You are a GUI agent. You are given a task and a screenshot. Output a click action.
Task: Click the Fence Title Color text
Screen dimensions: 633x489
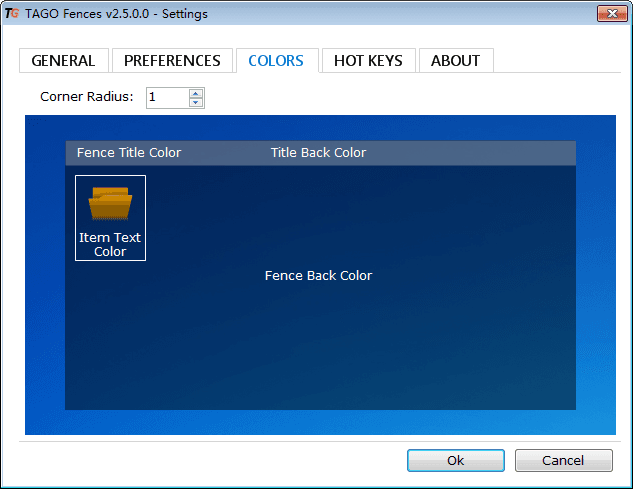(129, 153)
